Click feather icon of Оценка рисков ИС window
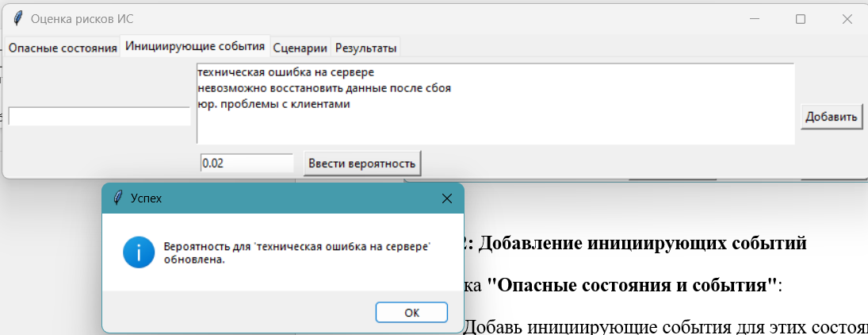Viewport: 868px width, 335px height. 18,19
